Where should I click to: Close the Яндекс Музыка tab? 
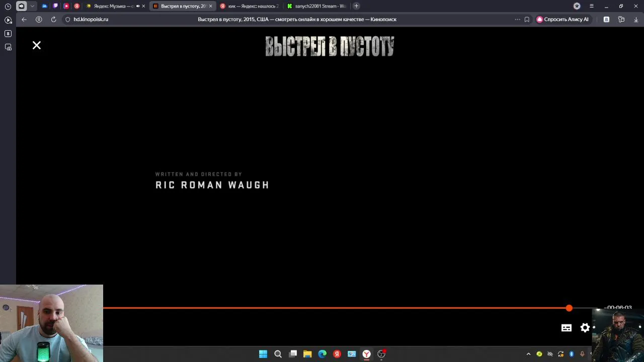click(x=143, y=6)
